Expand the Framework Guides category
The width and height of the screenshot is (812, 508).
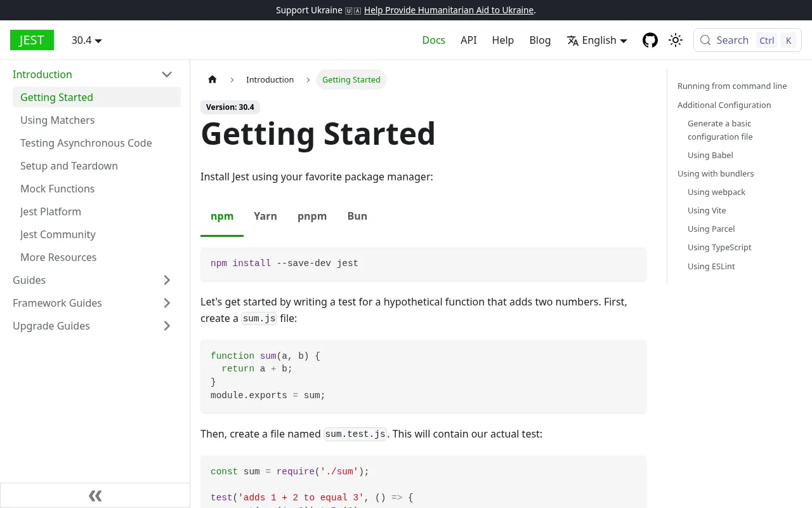tap(167, 303)
